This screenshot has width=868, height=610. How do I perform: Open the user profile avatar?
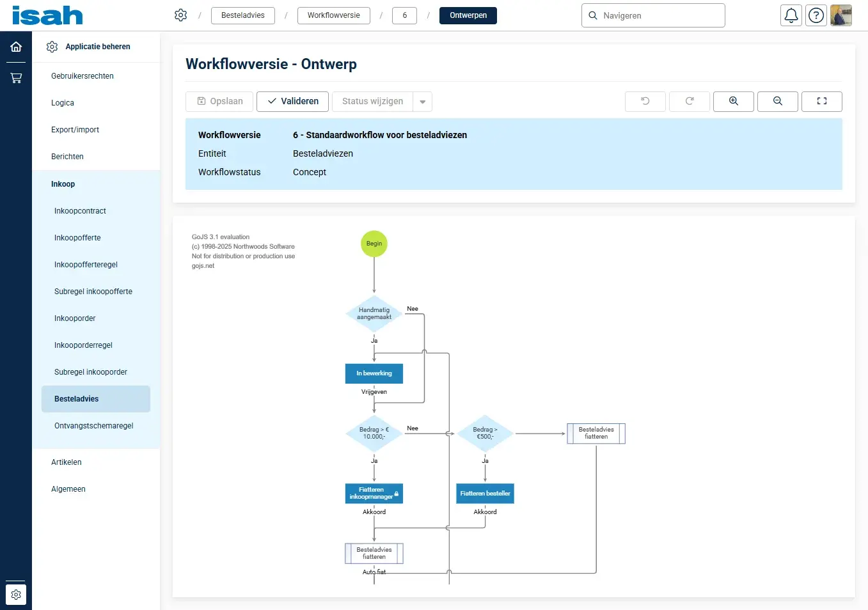[840, 15]
